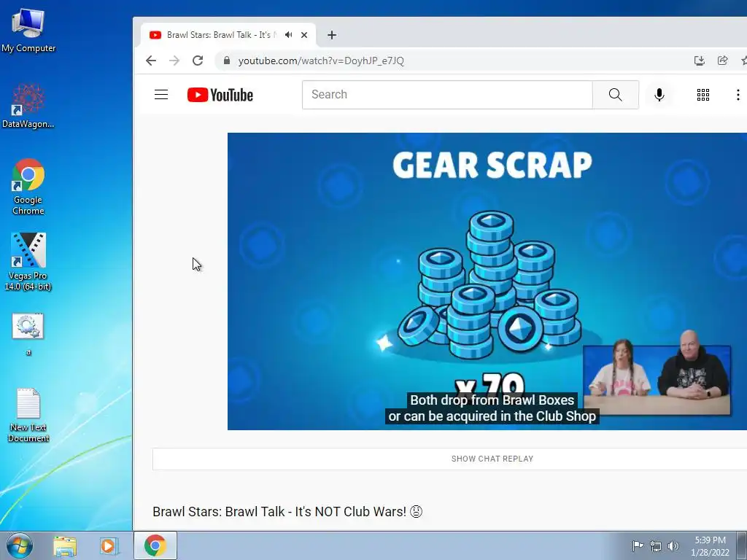Open network tray icon

pos(656,546)
